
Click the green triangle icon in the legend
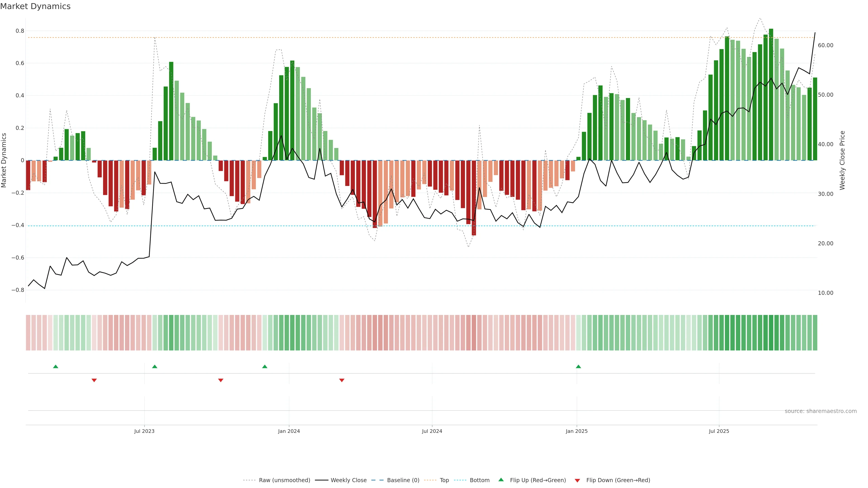501,480
